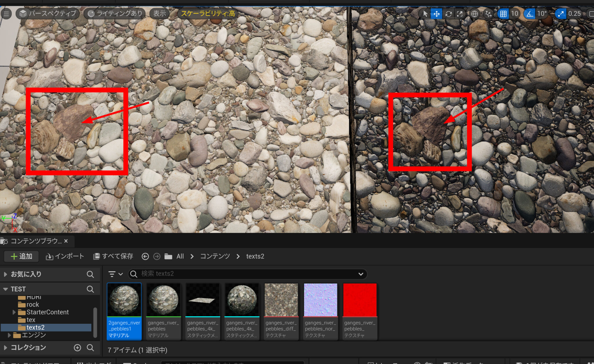Click the 追加 button to add content
This screenshot has height=364, width=594.
(x=21, y=256)
